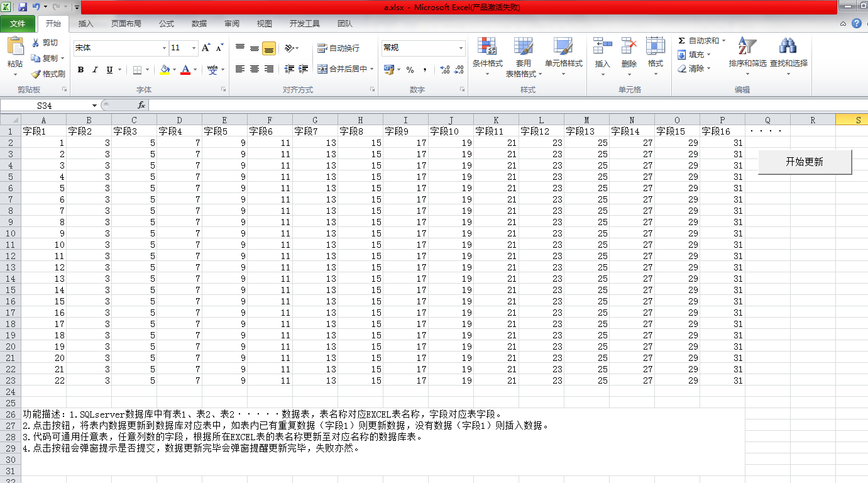The image size is (868, 483).
Task: Switch to the Insert (插入) tab
Action: click(x=85, y=24)
